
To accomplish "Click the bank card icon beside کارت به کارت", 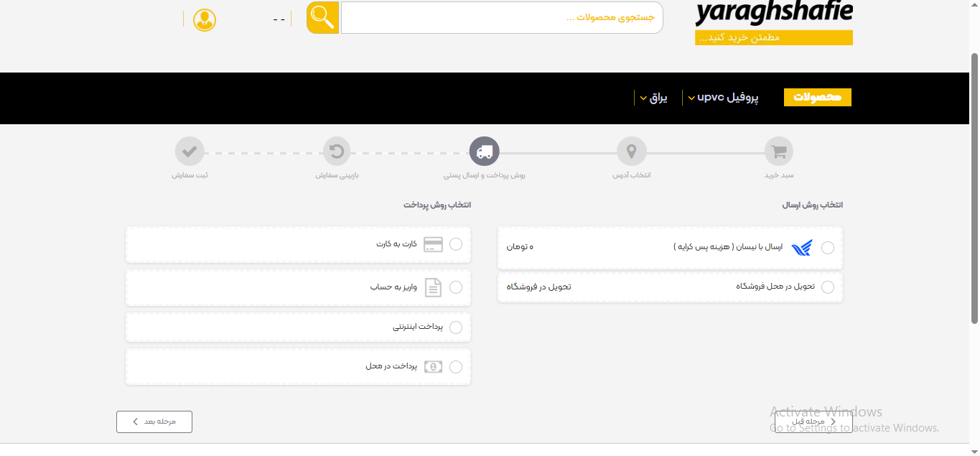I will pos(432,244).
